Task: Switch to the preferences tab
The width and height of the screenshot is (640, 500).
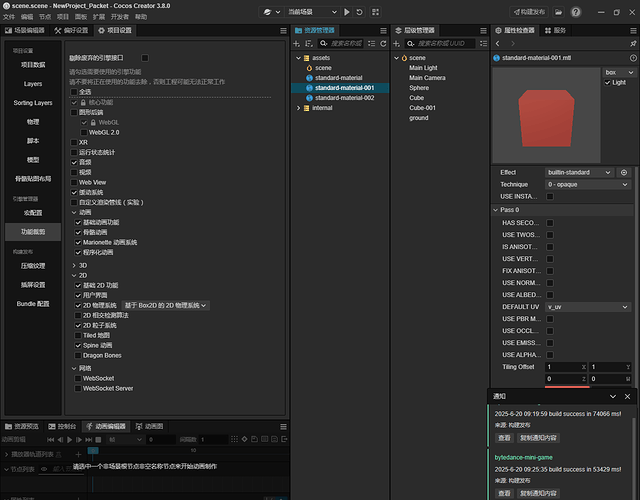Action: pyautogui.click(x=71, y=31)
